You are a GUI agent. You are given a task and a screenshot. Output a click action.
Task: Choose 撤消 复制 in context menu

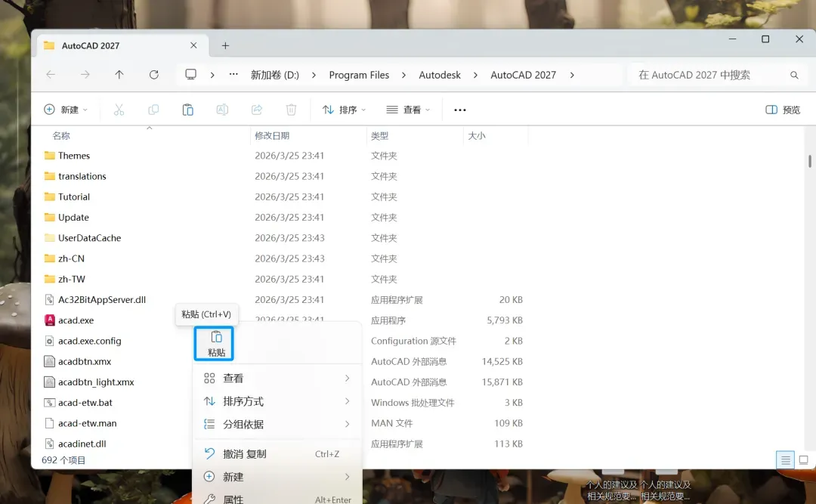(x=277, y=454)
